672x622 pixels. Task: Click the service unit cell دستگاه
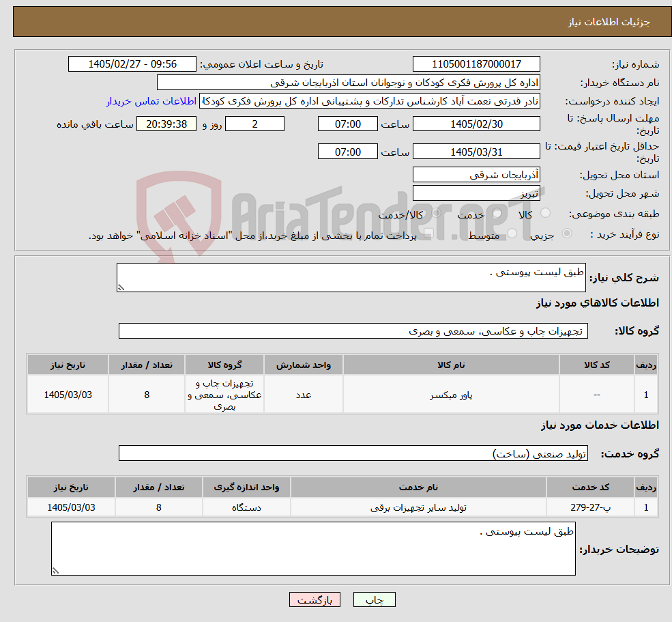(x=246, y=507)
